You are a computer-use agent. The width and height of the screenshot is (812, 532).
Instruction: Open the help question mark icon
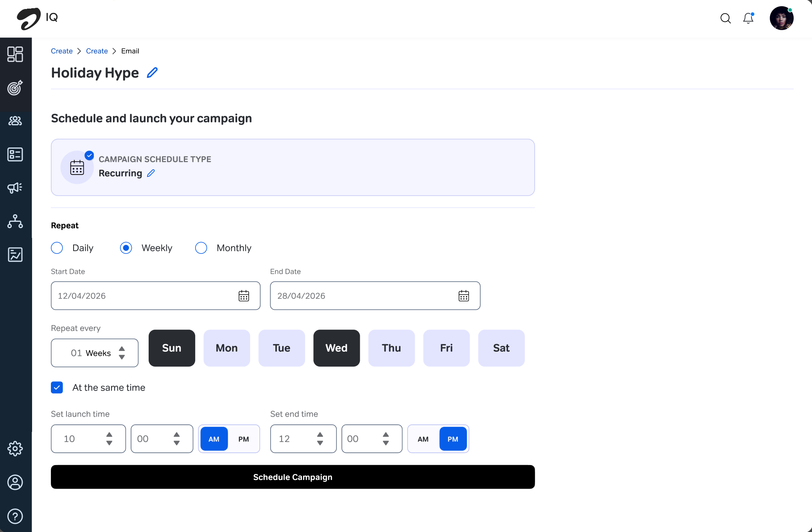click(x=15, y=516)
